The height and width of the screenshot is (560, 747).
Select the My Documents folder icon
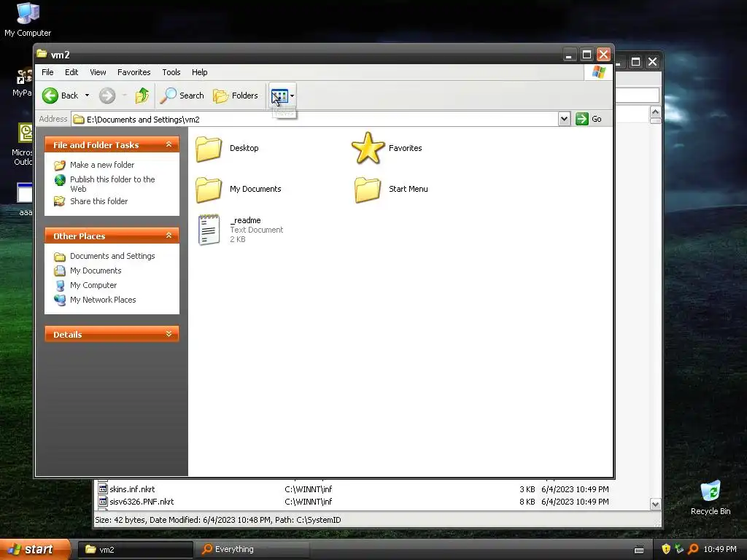point(209,189)
